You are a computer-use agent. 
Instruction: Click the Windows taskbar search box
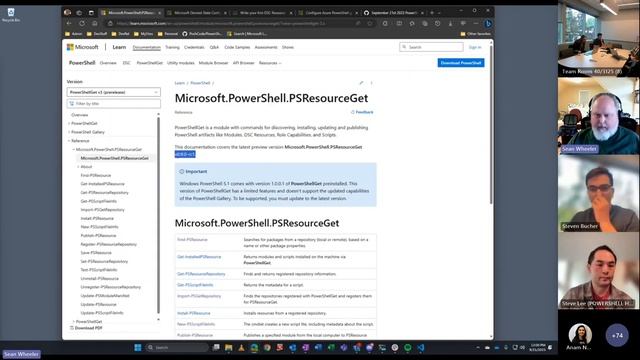[177, 348]
